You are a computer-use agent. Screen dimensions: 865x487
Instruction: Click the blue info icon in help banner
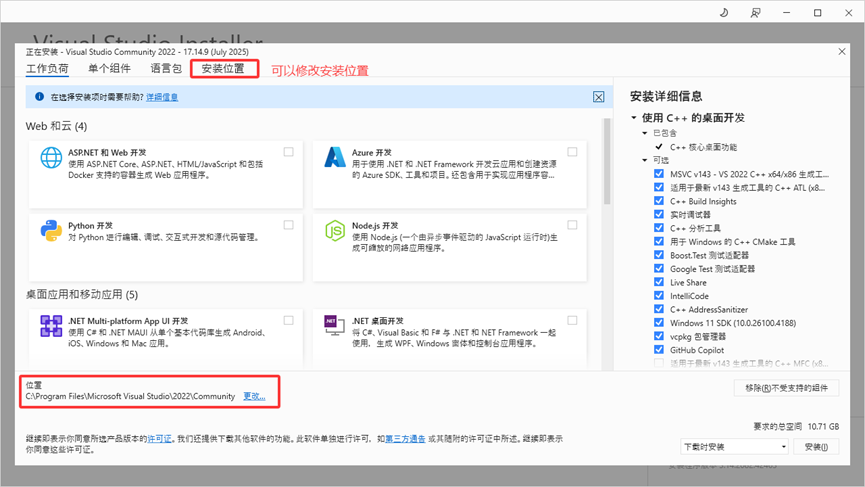[x=39, y=97]
